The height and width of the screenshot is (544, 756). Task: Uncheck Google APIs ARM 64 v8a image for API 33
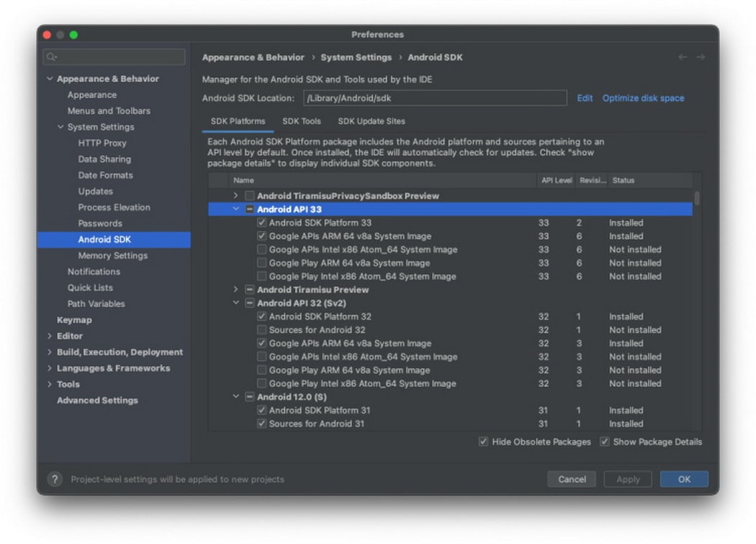(x=261, y=236)
